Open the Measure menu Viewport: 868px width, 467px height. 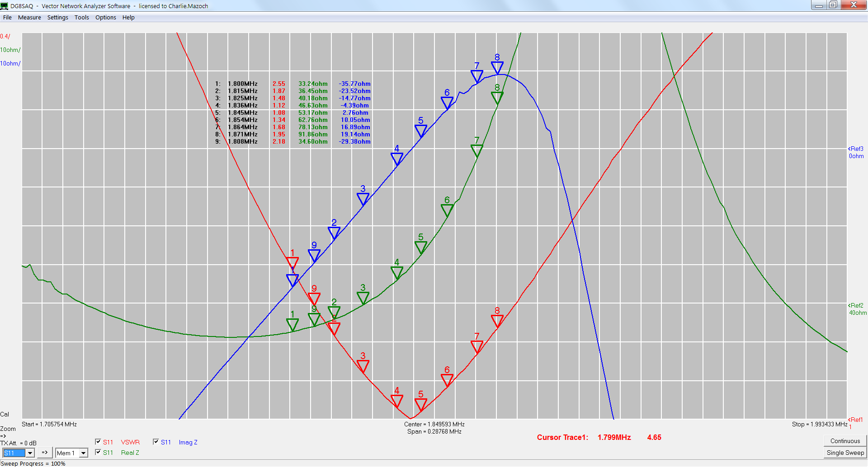click(x=29, y=18)
